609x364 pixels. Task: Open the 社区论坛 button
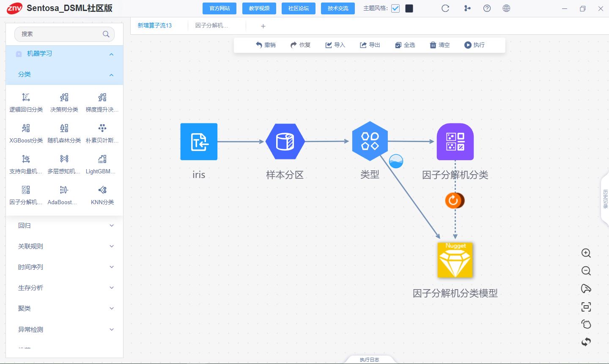(x=299, y=8)
